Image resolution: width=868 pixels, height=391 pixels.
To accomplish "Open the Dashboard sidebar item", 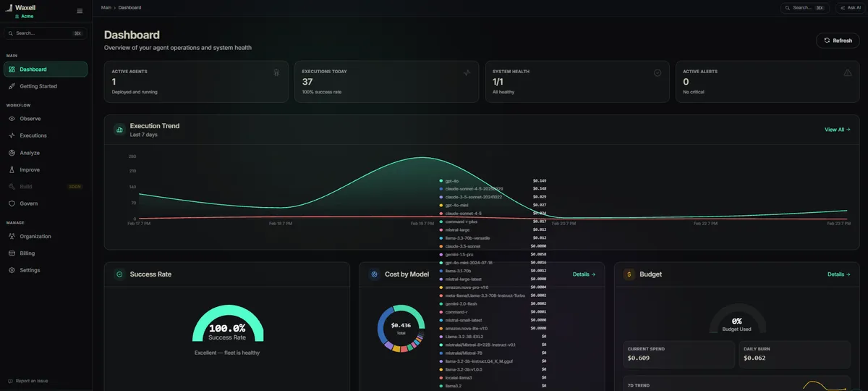I will [x=46, y=70].
